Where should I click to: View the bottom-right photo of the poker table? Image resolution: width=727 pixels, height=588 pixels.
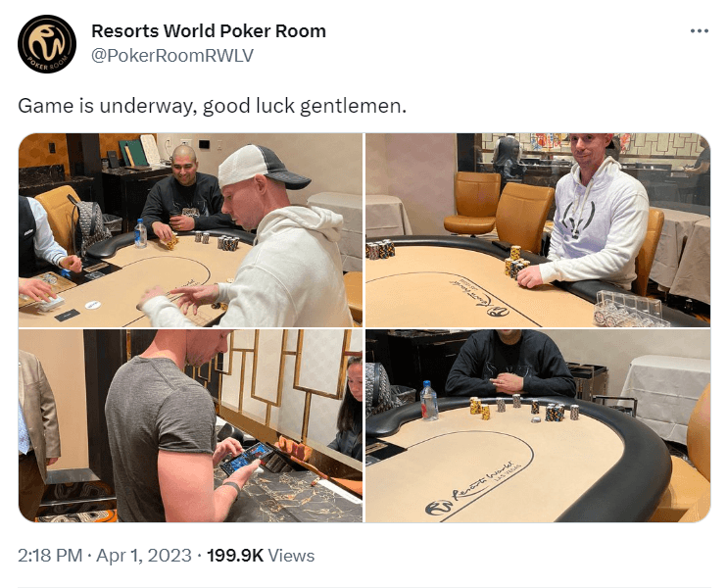coord(538,425)
